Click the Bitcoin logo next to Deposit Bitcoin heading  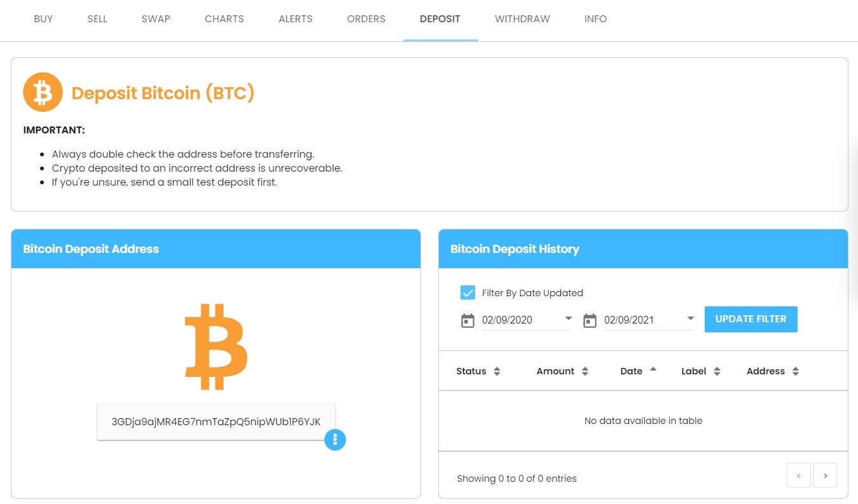(42, 92)
